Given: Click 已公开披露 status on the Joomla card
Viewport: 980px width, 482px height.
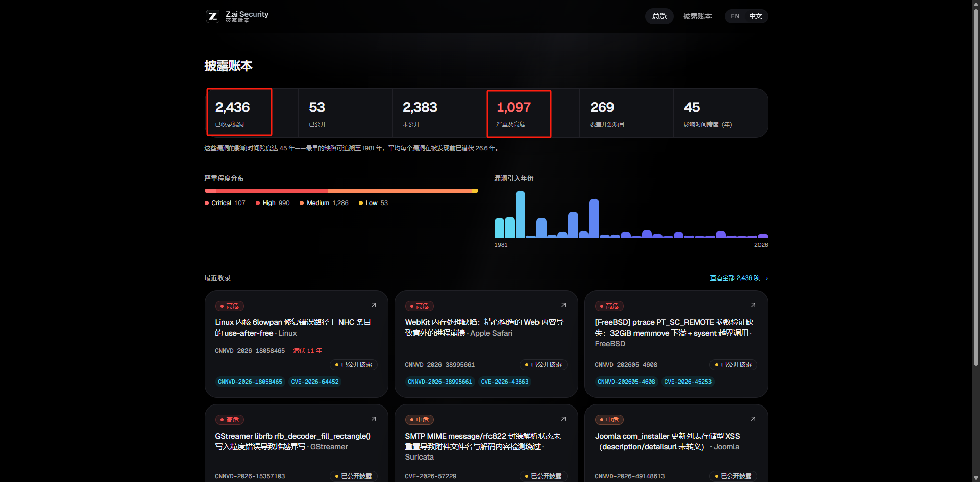Looking at the screenshot, I should pyautogui.click(x=733, y=476).
